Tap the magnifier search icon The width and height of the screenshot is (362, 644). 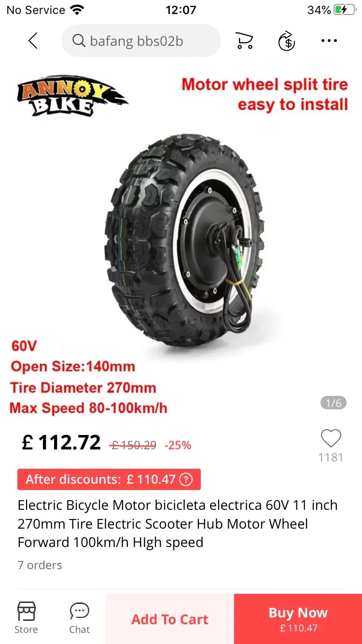coord(79,41)
